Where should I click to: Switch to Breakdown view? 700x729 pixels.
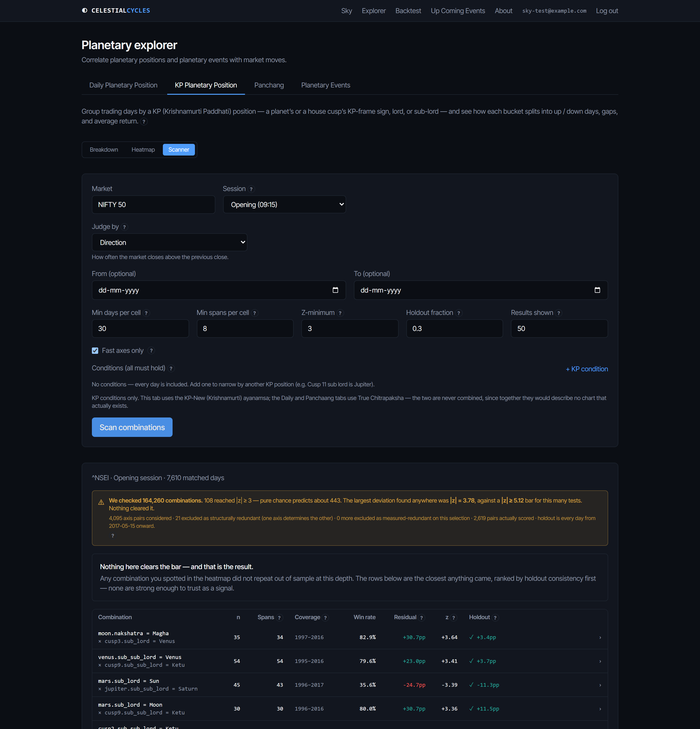[x=104, y=149]
